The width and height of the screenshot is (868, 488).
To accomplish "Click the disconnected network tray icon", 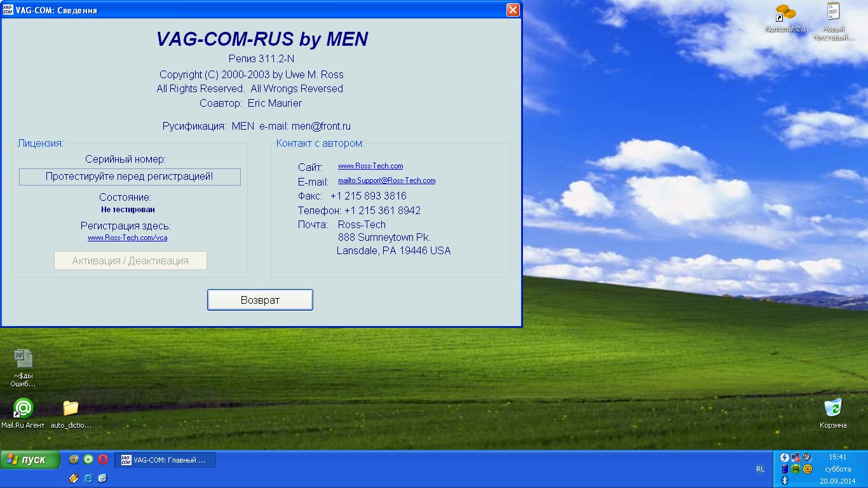I will pos(796,457).
